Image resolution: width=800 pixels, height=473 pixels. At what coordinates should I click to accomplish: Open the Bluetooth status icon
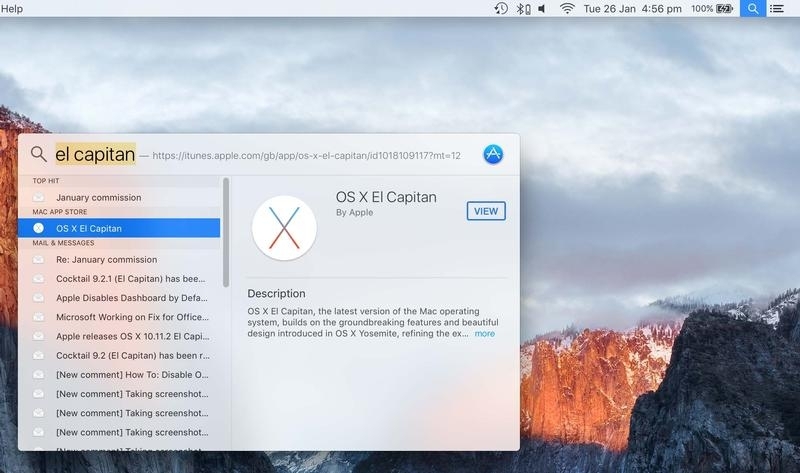coord(522,9)
